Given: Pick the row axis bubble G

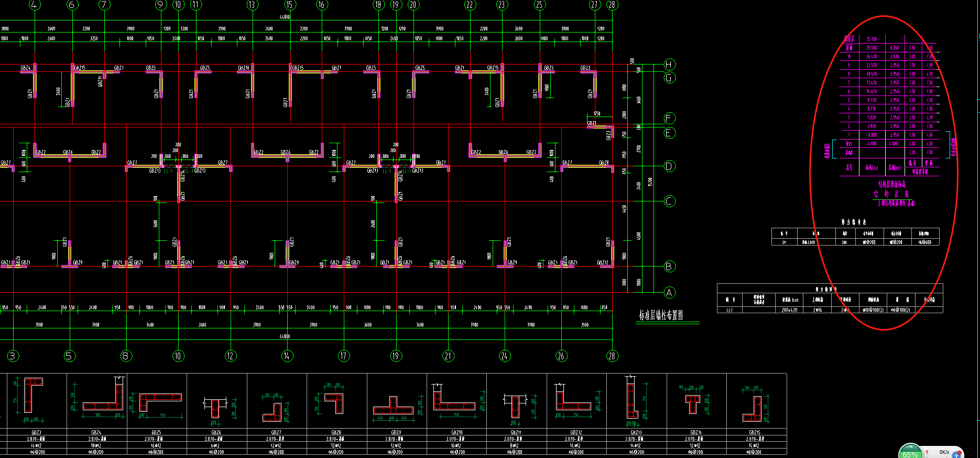Looking at the screenshot, I should point(669,78).
